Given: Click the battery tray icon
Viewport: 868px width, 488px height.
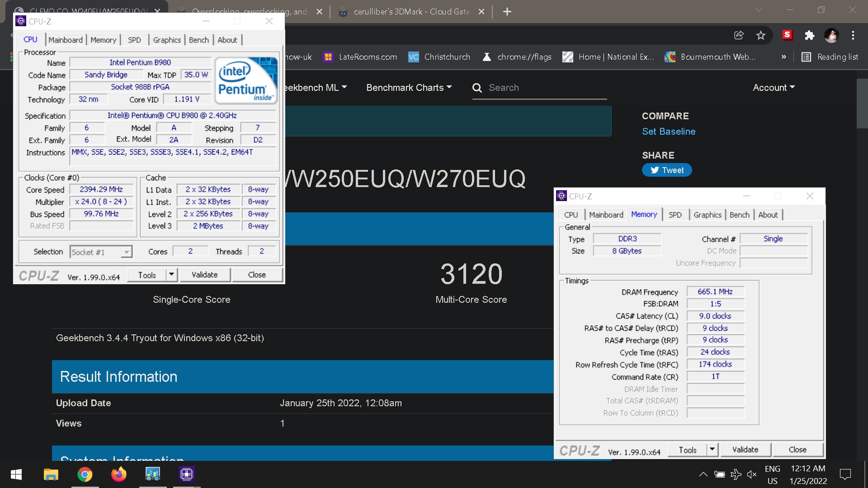Looking at the screenshot, I should [719, 474].
